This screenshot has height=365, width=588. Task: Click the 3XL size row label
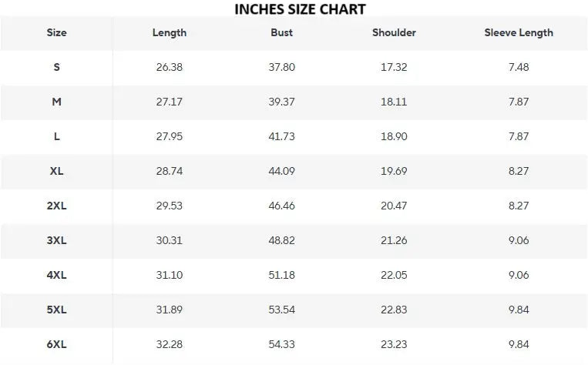(56, 240)
